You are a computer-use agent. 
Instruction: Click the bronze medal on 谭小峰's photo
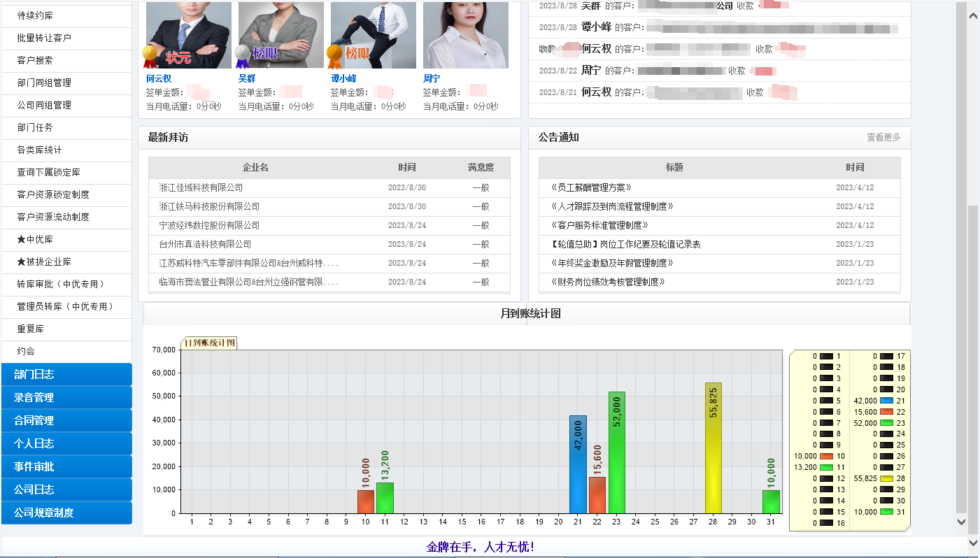pos(335,56)
